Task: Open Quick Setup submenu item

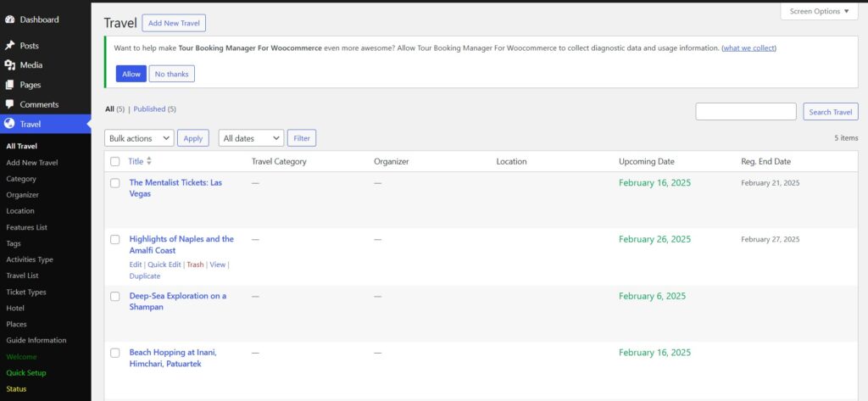Action: tap(26, 373)
